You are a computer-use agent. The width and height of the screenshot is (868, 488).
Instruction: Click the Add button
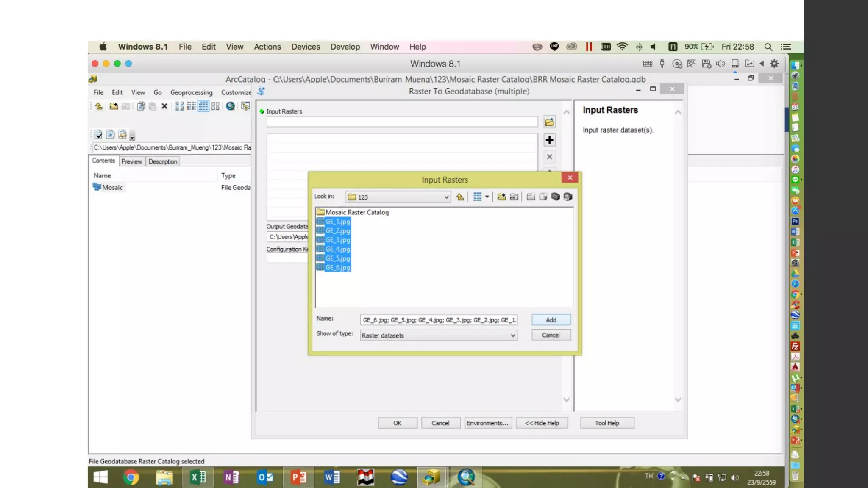pyautogui.click(x=551, y=320)
